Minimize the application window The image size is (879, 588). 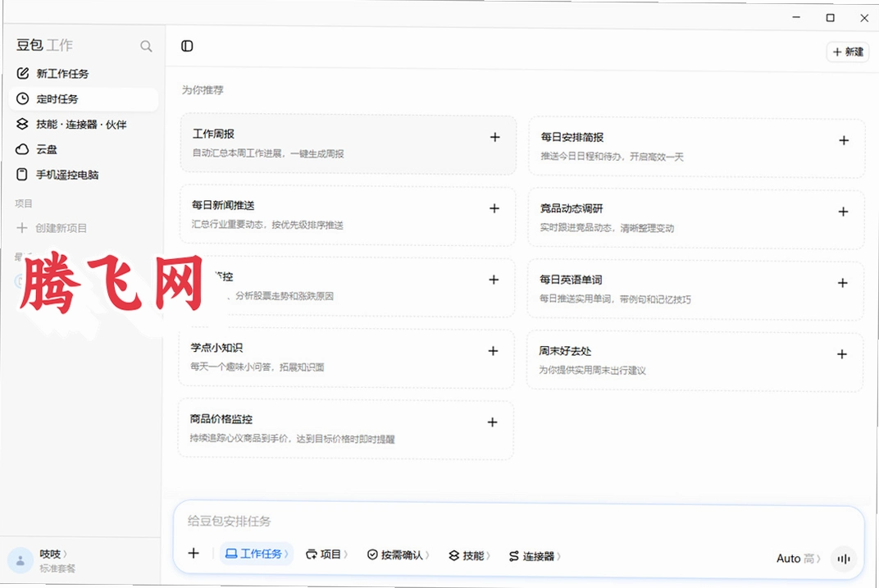796,17
